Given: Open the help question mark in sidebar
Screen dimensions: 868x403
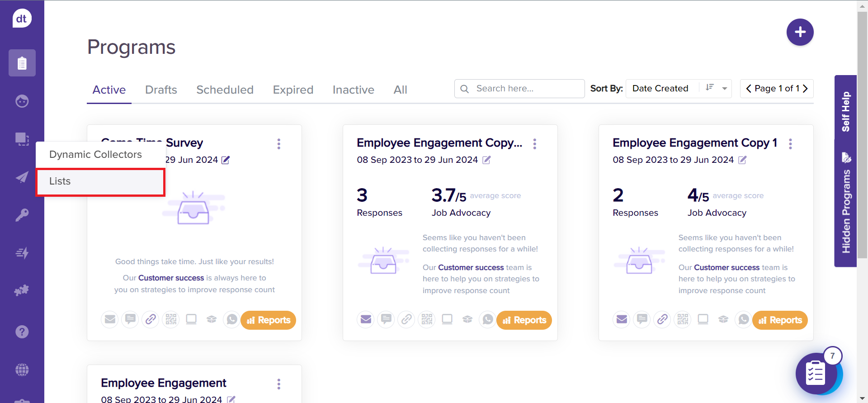Looking at the screenshot, I should click(x=22, y=332).
